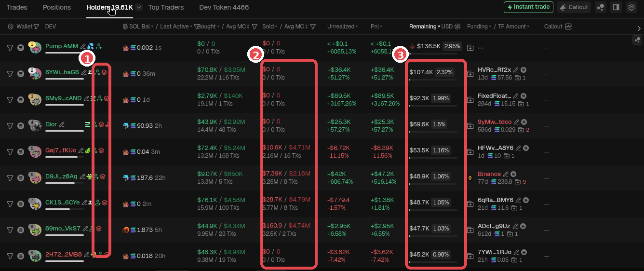Sort by Remaining column header
This screenshot has height=271, width=644.
click(425, 27)
